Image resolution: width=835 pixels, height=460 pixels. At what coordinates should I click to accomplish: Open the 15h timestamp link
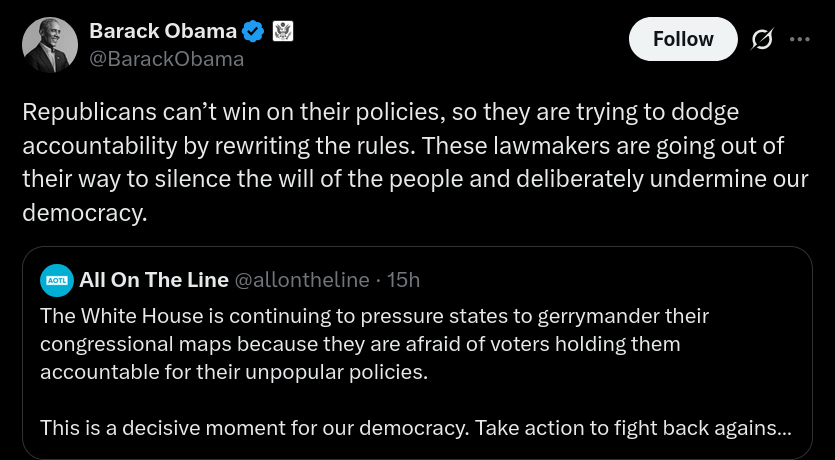coord(403,280)
